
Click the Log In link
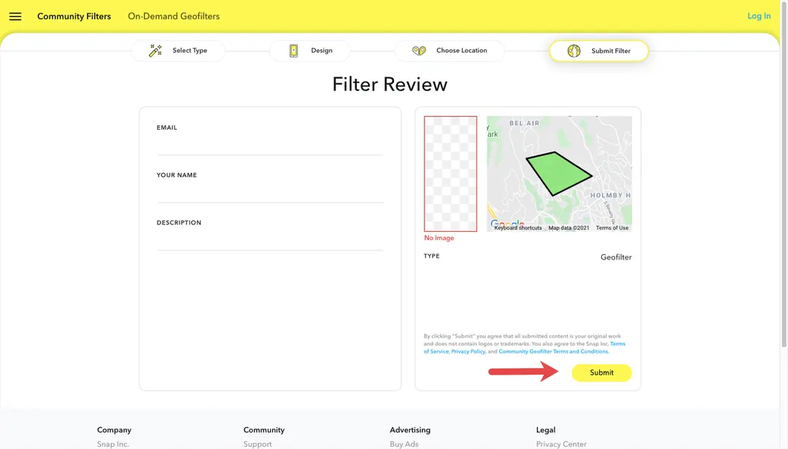[x=758, y=16]
